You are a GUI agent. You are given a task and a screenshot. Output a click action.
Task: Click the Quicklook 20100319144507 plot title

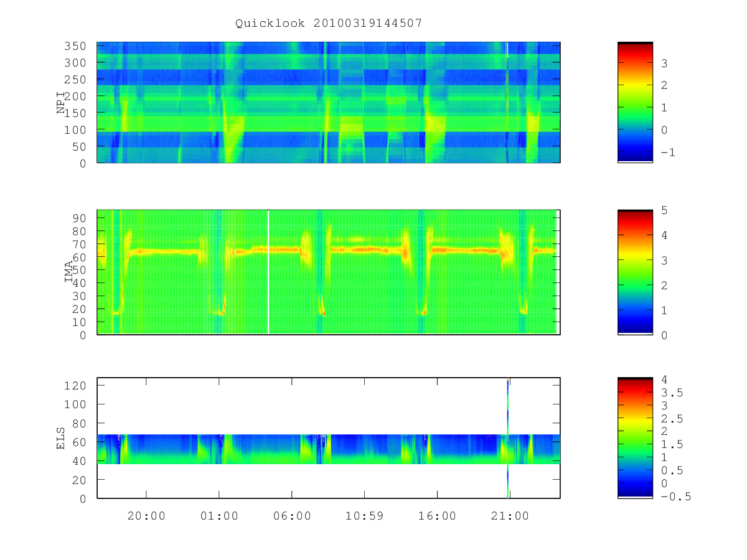pyautogui.click(x=329, y=24)
